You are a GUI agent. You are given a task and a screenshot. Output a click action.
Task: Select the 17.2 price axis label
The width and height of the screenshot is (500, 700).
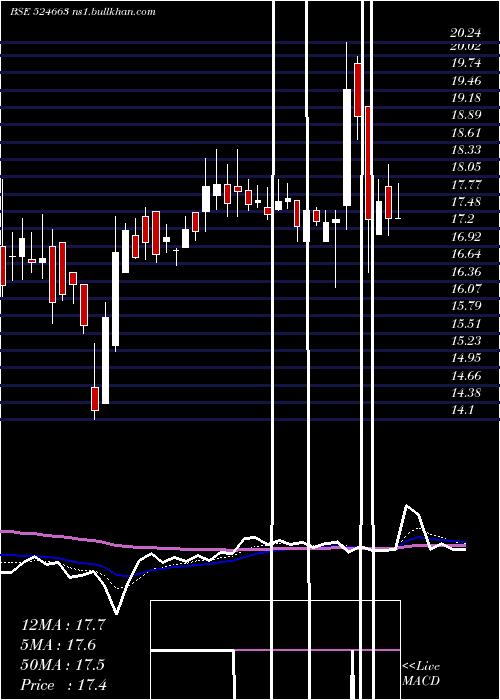[x=462, y=219]
